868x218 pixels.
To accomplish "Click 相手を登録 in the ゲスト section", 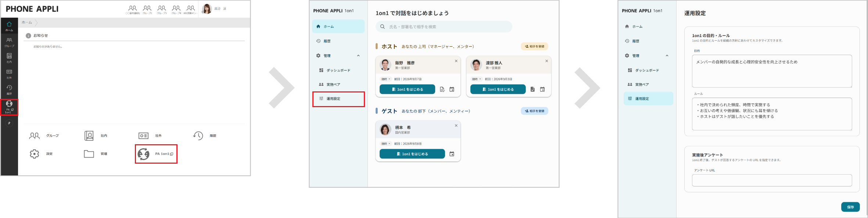I will (x=534, y=111).
